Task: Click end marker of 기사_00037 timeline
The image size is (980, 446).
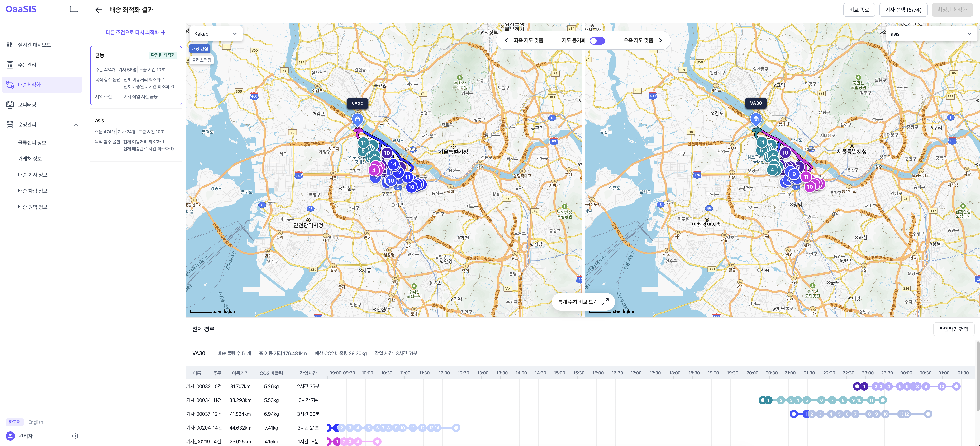Action: [x=928, y=414]
